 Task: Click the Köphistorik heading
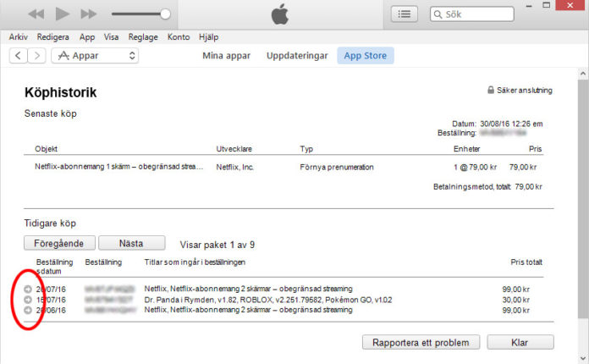click(60, 92)
